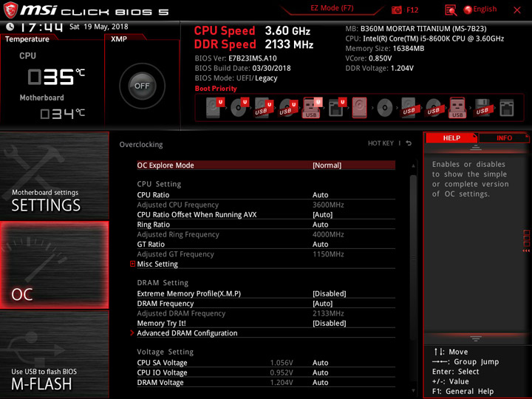The width and height of the screenshot is (532, 399).
Task: Select the highlighted legacy hard disk boot icon
Action: point(359,108)
